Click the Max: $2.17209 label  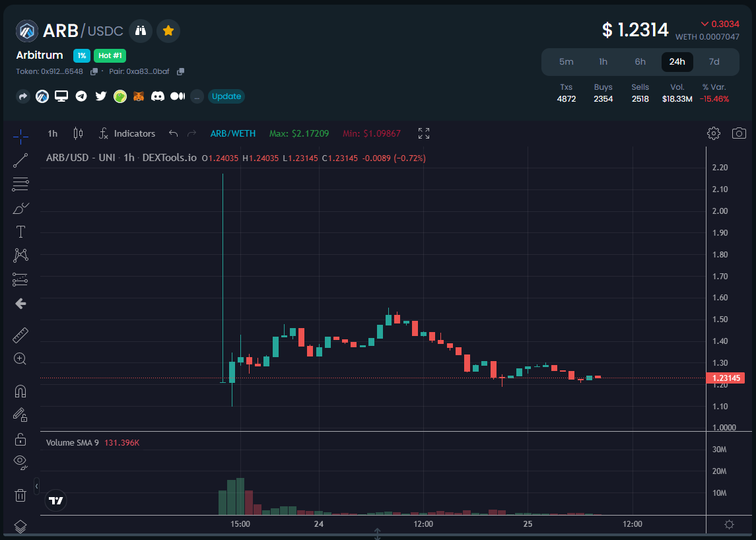[x=299, y=133]
